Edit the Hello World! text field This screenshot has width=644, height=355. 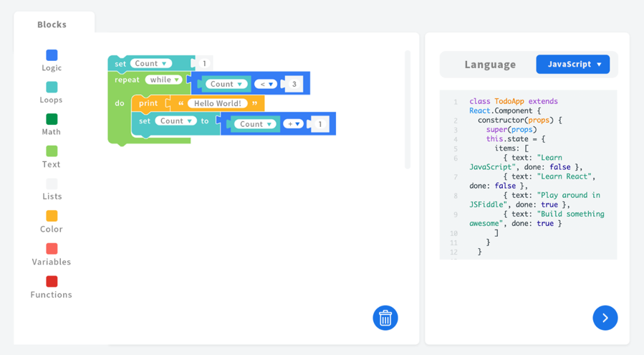click(x=217, y=103)
